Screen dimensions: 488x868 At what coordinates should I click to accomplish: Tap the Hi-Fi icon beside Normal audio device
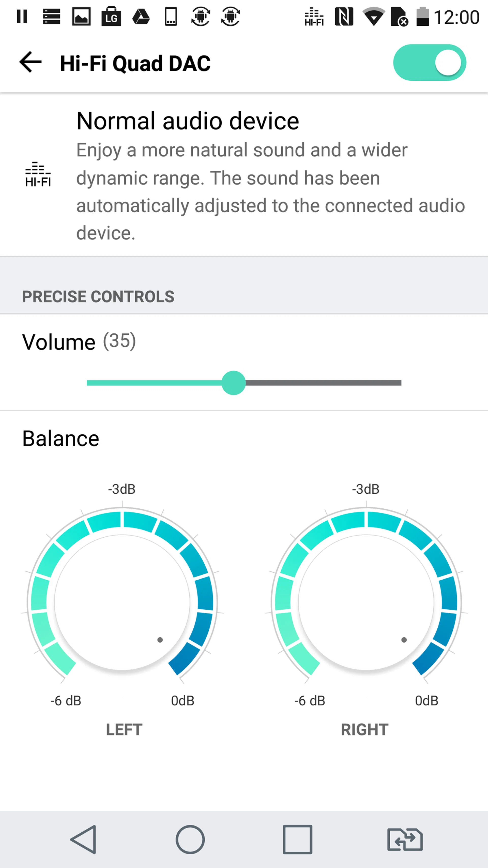click(x=38, y=174)
